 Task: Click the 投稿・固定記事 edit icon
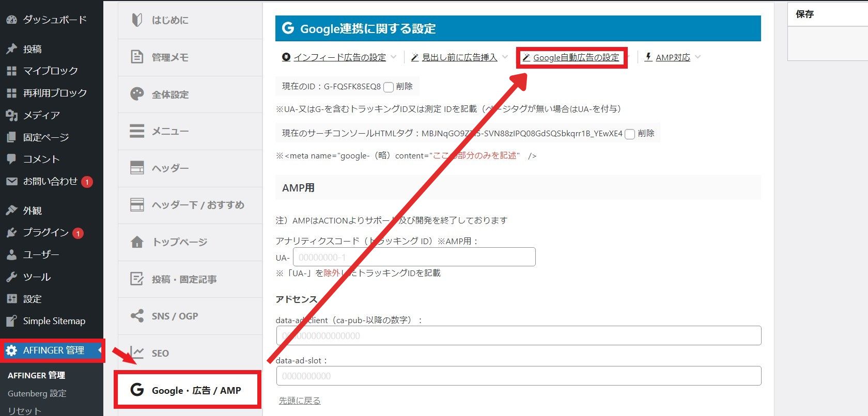click(x=137, y=279)
